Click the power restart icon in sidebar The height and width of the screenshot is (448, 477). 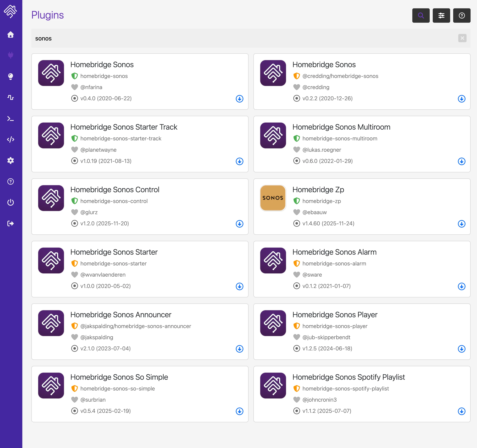[x=11, y=202]
